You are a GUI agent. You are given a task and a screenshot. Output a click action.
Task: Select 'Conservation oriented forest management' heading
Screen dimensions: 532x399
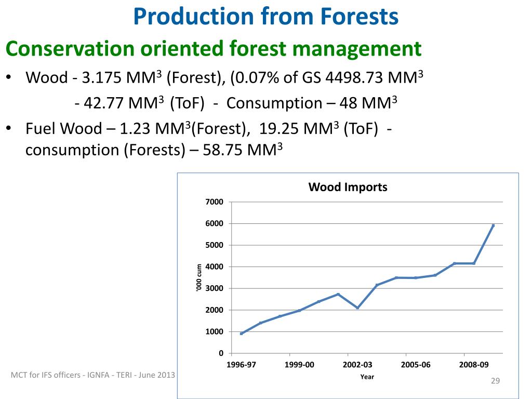click(214, 48)
